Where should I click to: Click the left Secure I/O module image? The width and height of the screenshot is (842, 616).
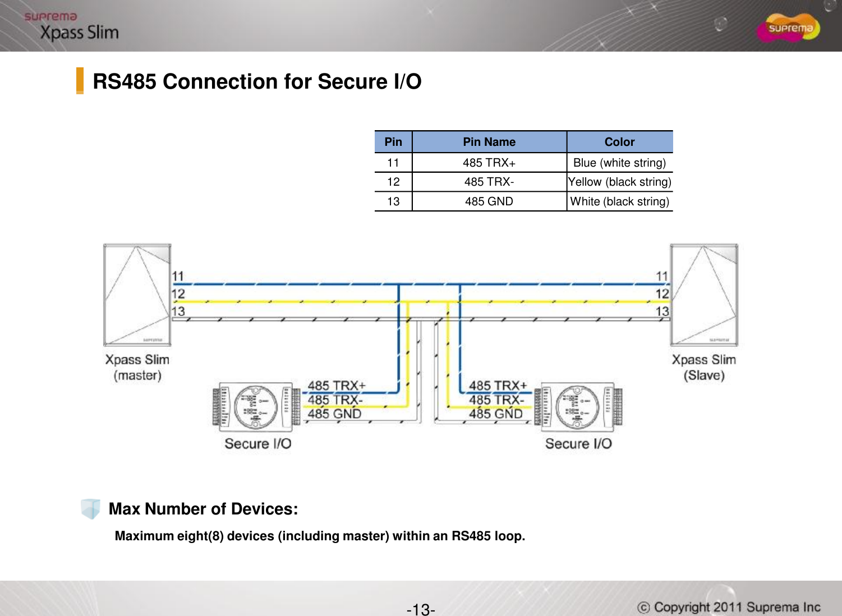(255, 407)
